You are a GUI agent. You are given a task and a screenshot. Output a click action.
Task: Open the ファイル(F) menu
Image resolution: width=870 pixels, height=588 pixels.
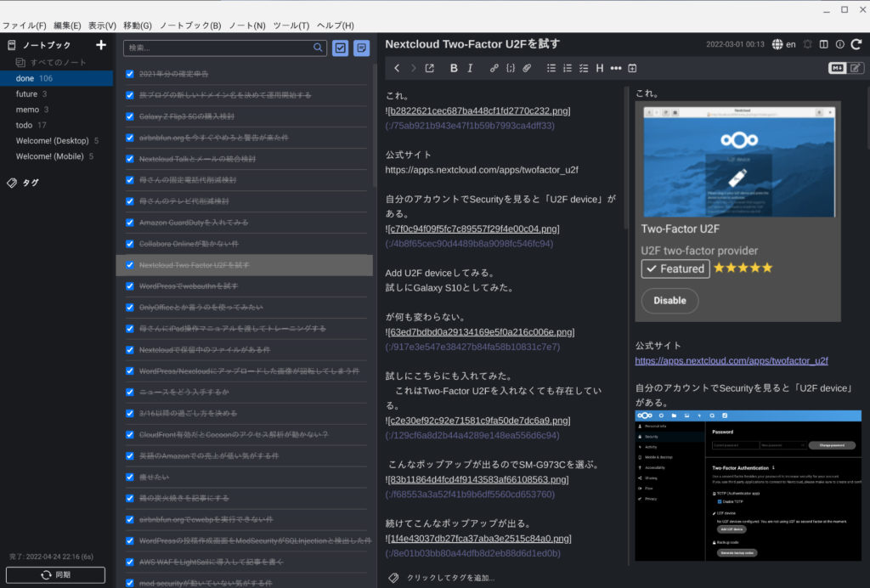coord(25,25)
